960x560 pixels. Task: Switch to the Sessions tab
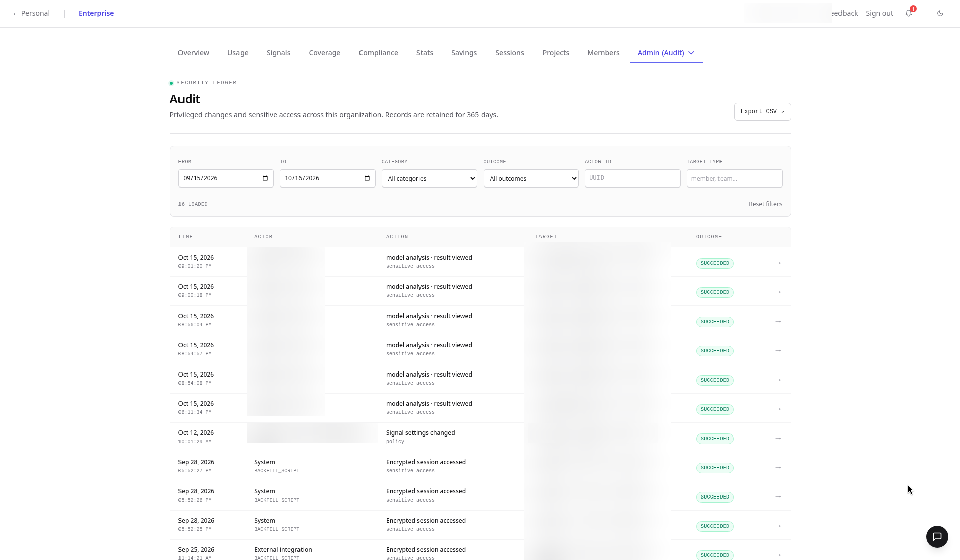point(509,53)
